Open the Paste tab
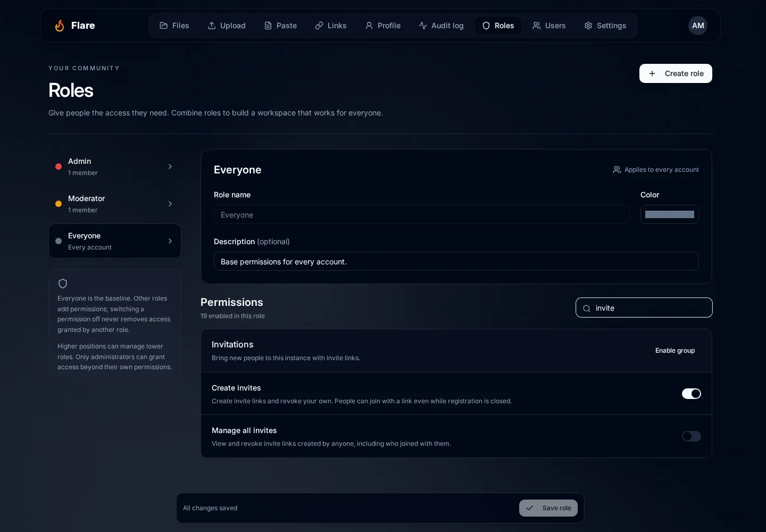 click(280, 26)
